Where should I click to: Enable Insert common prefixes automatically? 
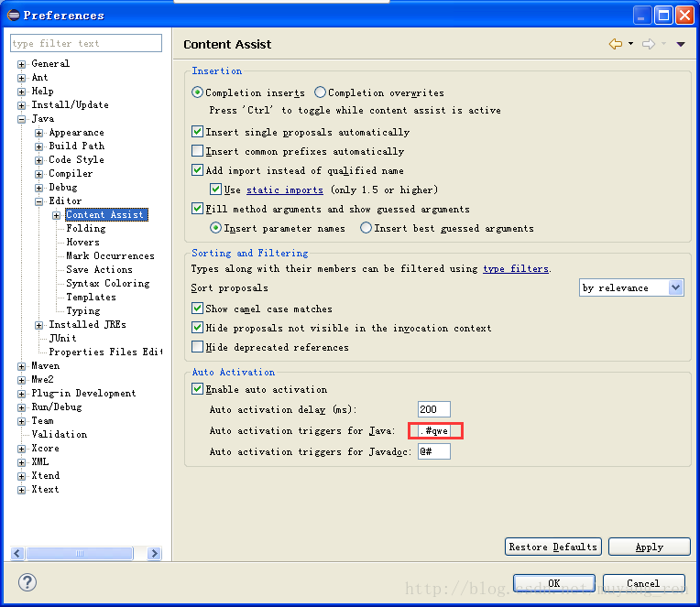pyautogui.click(x=197, y=151)
